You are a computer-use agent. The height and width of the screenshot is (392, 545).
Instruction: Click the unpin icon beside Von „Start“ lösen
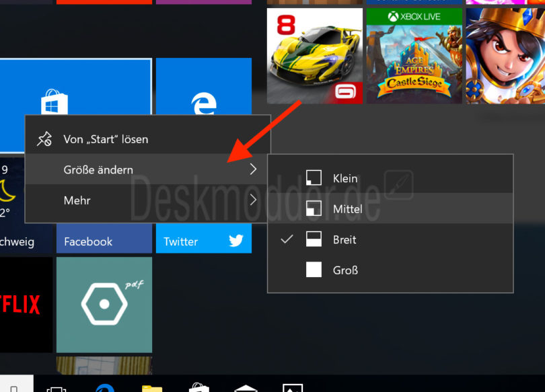tap(44, 139)
